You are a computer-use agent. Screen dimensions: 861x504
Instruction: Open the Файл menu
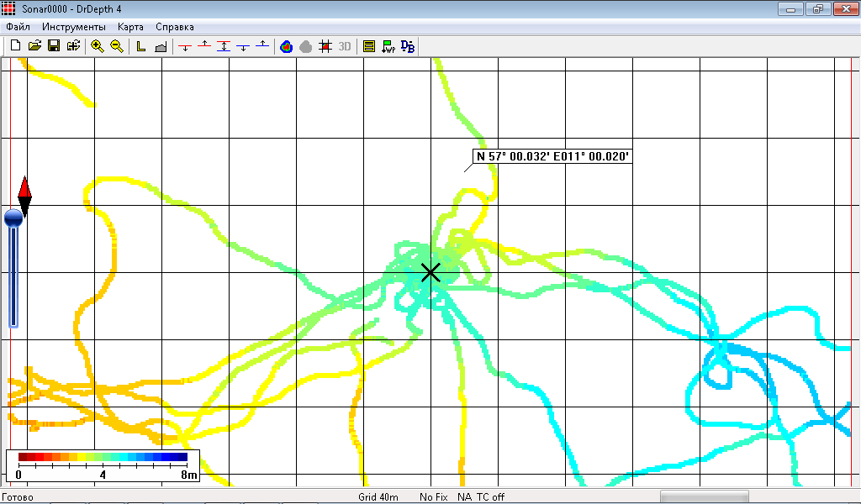coord(18,27)
